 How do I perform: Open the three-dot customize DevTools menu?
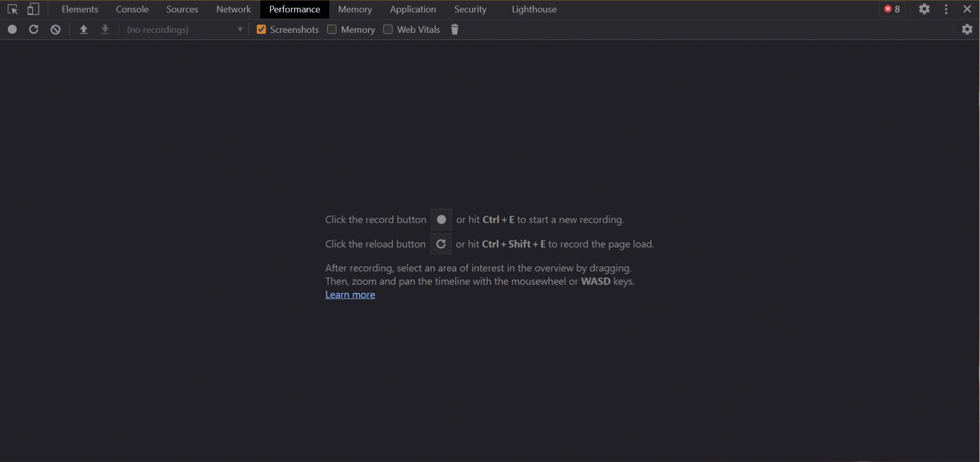coord(946,9)
